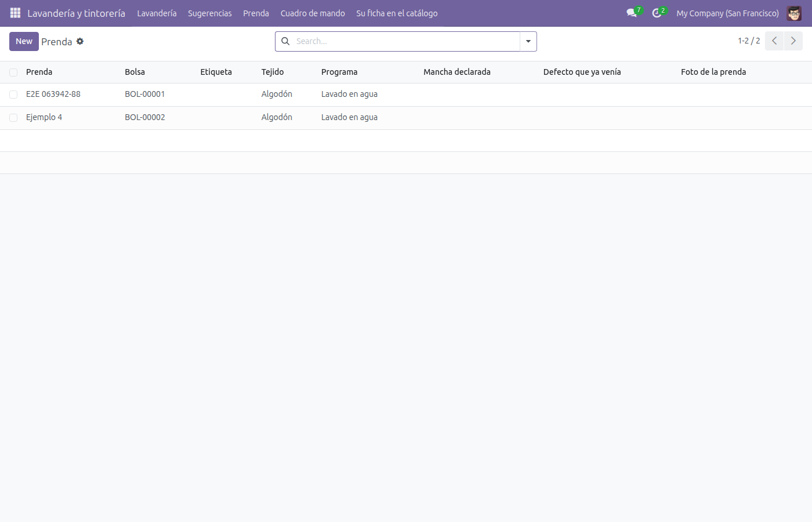Go to the previous page arrow
Image resolution: width=812 pixels, height=522 pixels.
[x=774, y=41]
